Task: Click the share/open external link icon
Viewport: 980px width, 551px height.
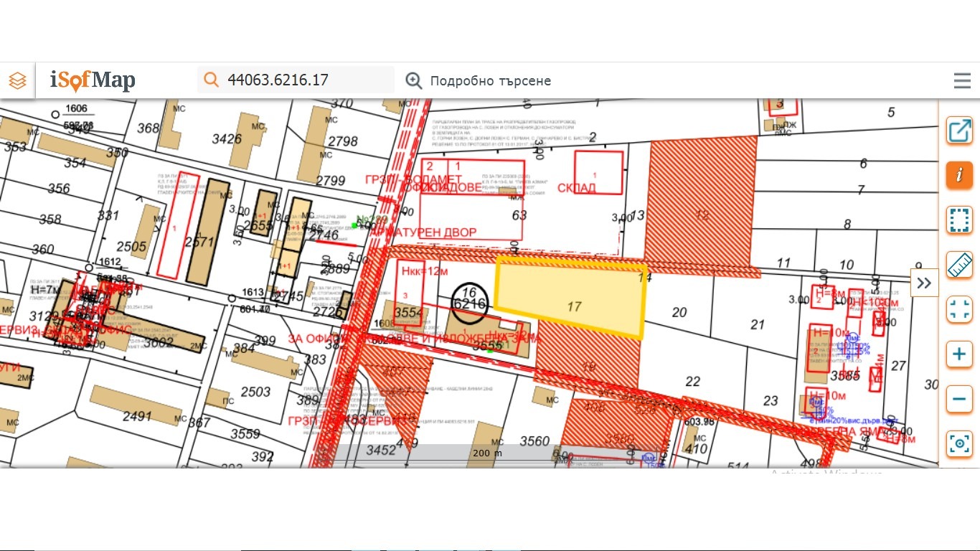Action: click(959, 131)
